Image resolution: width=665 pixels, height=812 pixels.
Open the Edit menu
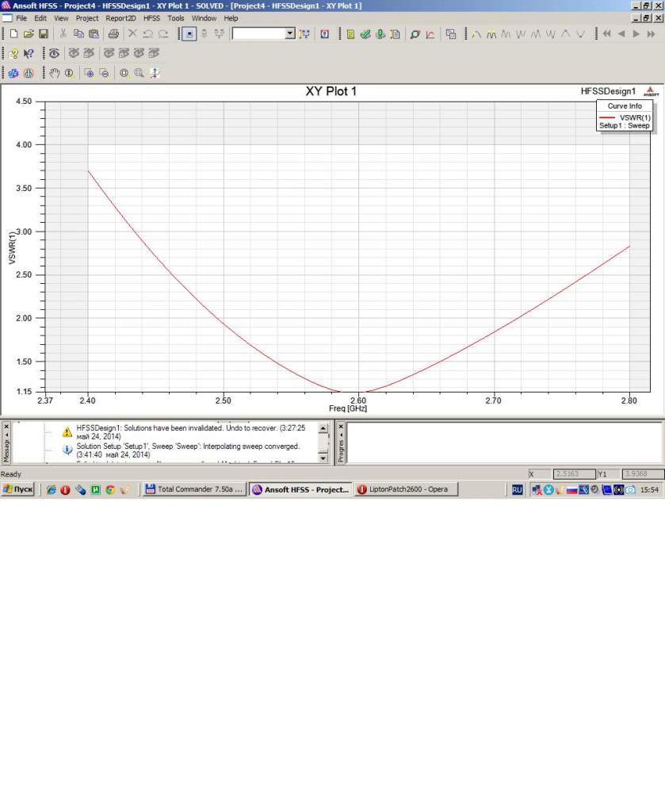pos(40,18)
